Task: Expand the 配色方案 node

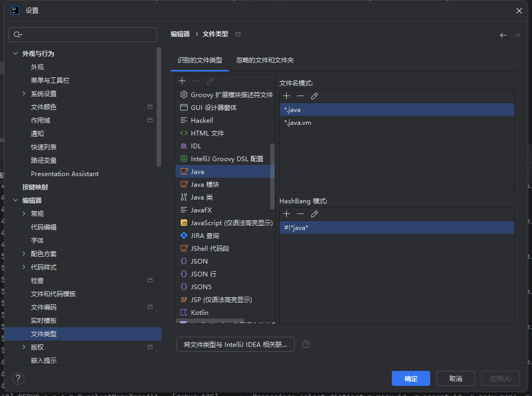Action: click(24, 254)
